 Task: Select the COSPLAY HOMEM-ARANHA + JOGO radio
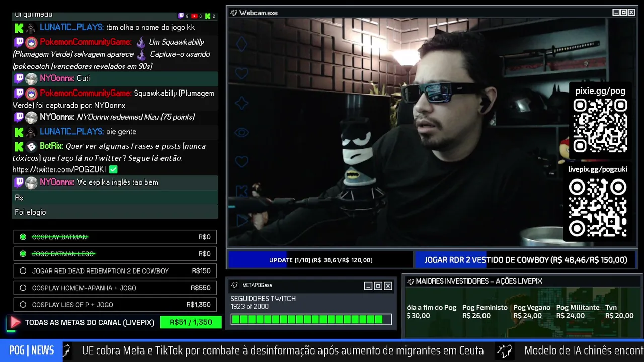[x=23, y=288]
